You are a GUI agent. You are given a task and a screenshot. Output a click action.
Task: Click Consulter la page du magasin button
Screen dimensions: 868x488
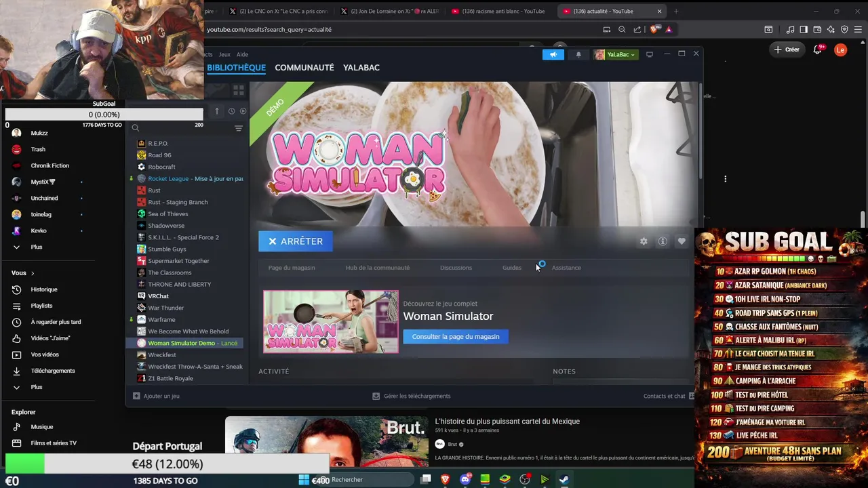[x=456, y=336]
